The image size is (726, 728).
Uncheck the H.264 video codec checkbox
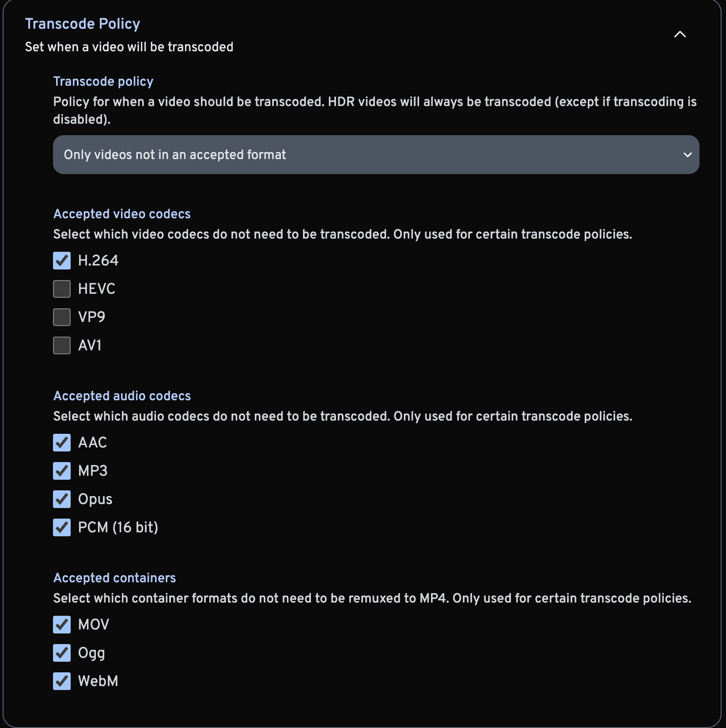click(x=62, y=261)
